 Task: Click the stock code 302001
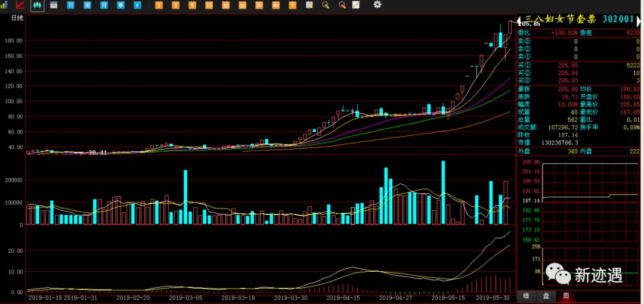coord(618,19)
